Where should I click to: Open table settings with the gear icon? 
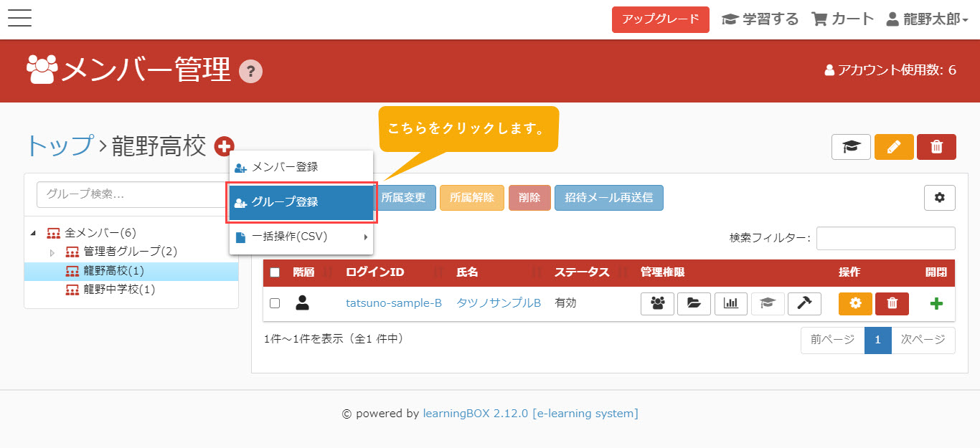tap(939, 198)
